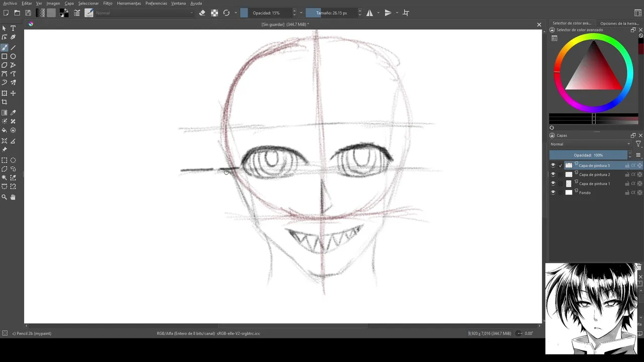Open the layer filter funnel dropdown
This screenshot has width=644, height=362.
coord(638,144)
